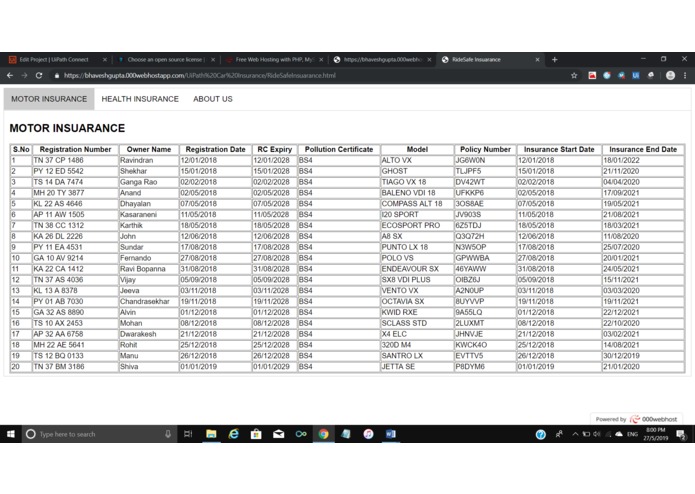695x494 pixels.
Task: Select owner name Chandrasekhar
Action: click(x=149, y=301)
